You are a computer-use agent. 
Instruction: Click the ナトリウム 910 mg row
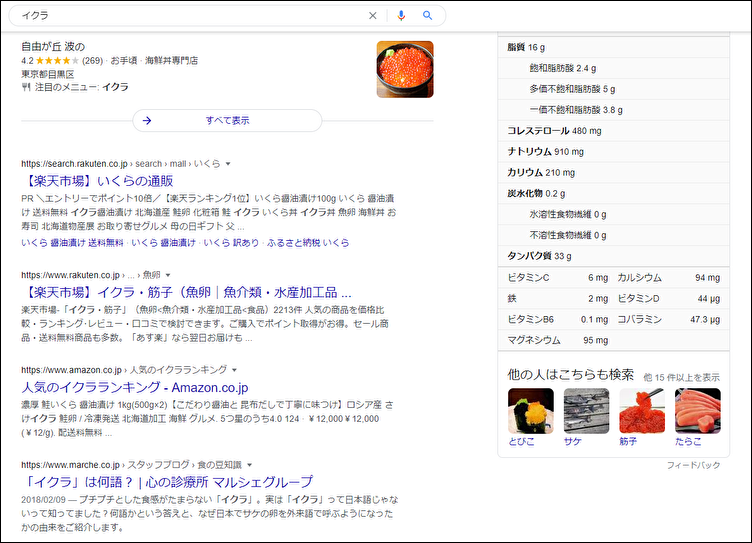click(614, 152)
